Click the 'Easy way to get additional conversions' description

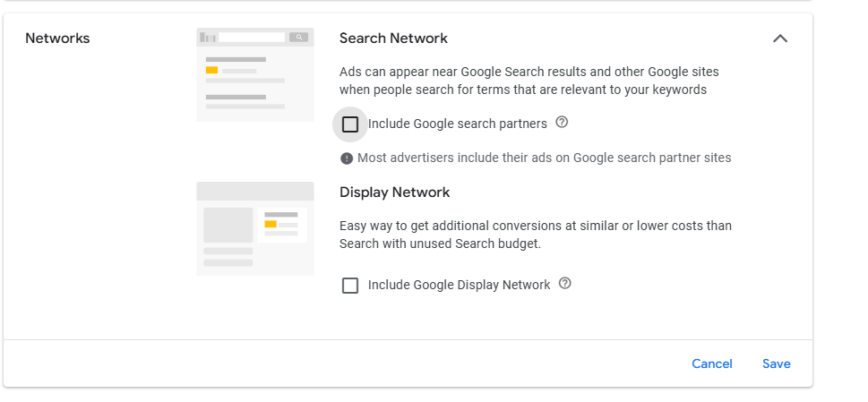click(535, 235)
